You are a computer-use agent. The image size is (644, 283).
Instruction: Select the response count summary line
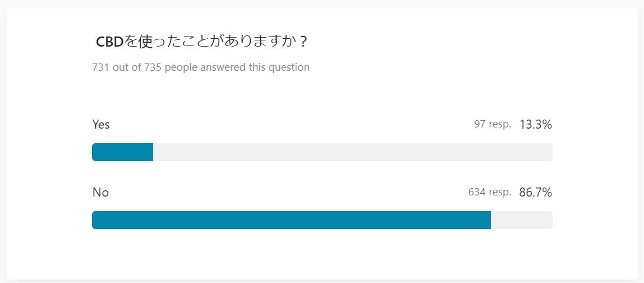tap(201, 67)
